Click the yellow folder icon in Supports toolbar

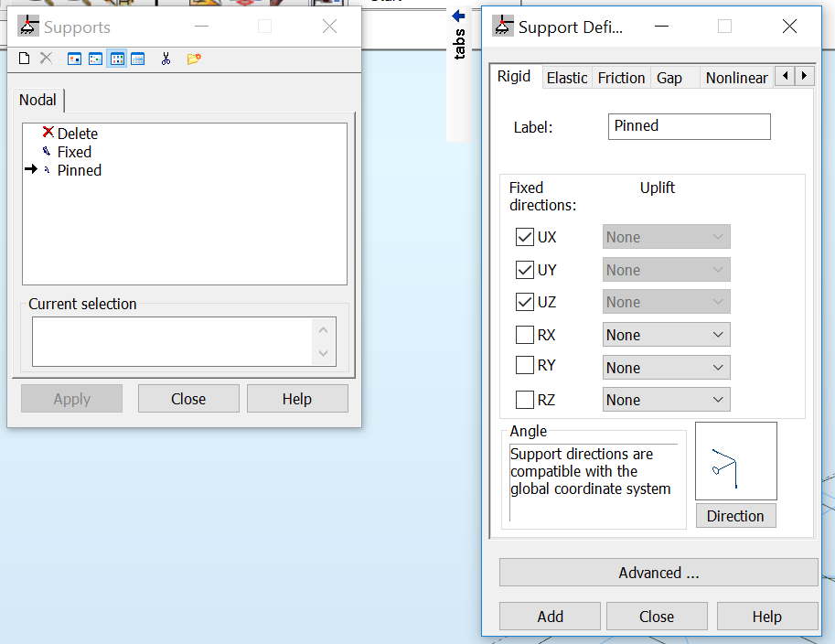coord(194,59)
